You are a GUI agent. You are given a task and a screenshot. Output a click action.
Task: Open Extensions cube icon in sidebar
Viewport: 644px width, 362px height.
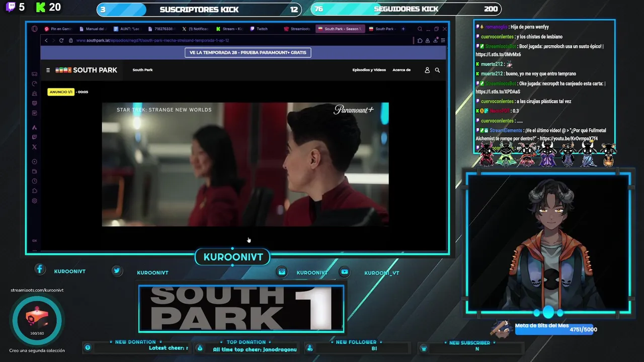(34, 191)
